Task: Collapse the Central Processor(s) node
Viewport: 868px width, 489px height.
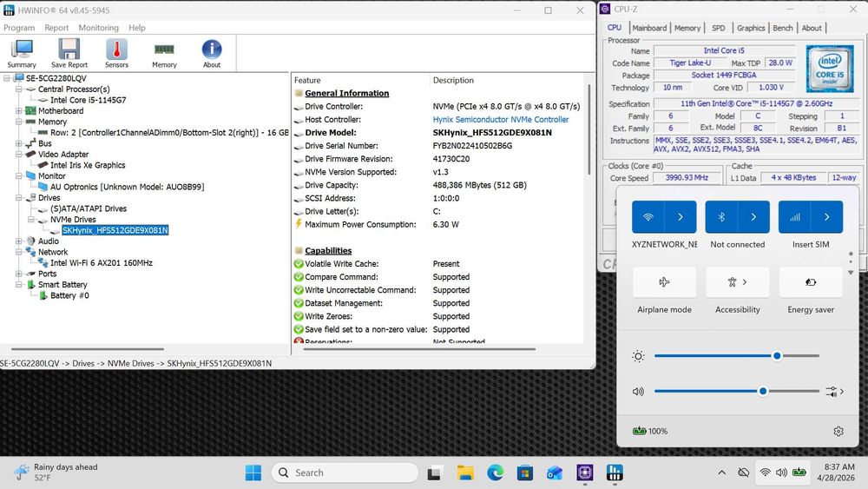Action: coord(18,89)
